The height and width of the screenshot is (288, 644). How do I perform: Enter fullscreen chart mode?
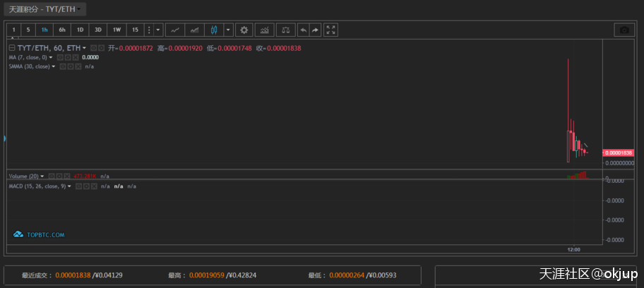[331, 30]
